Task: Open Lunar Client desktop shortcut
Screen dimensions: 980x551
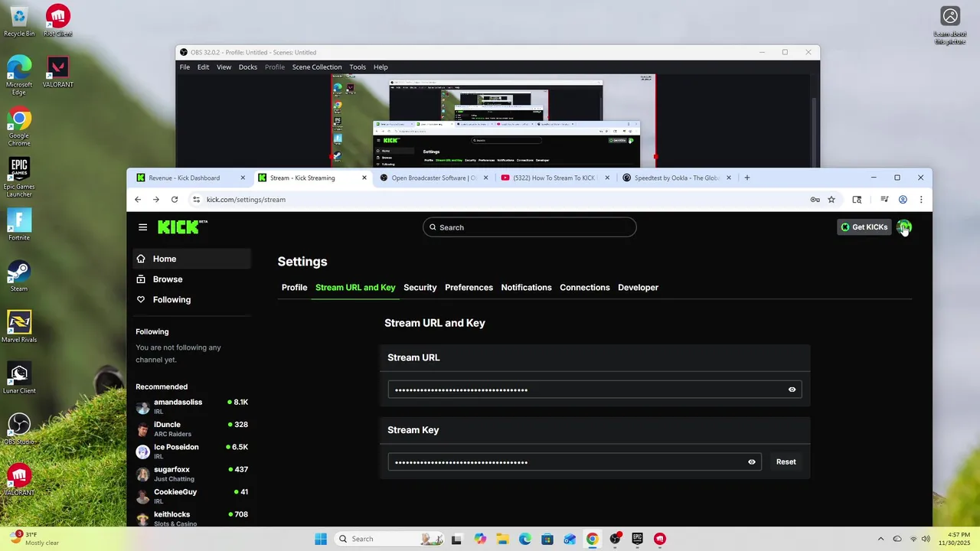Action: 19,378
